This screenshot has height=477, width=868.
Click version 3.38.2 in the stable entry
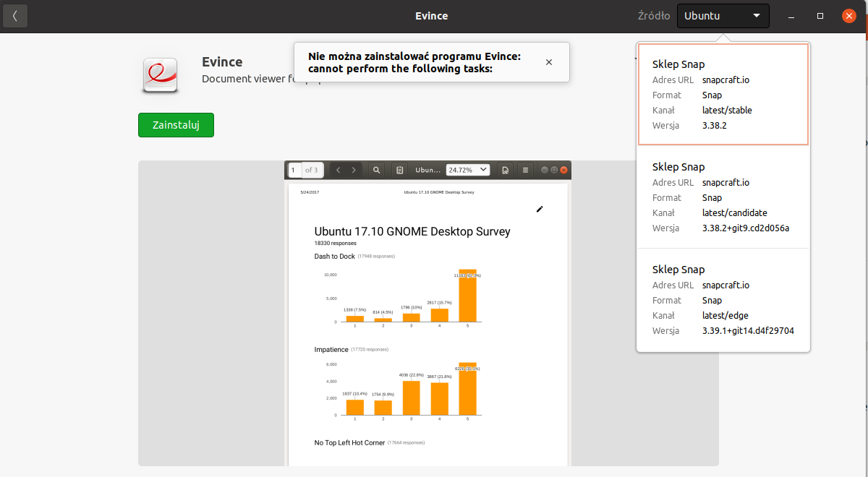click(x=715, y=125)
